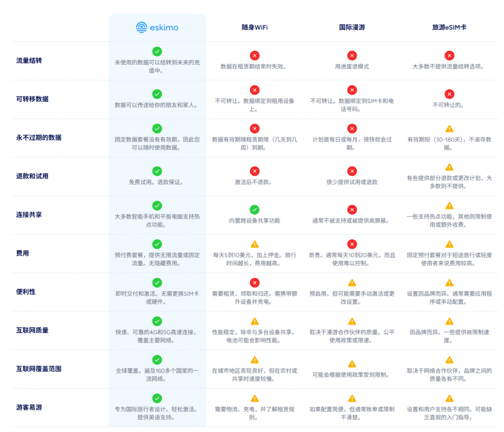Click the 退款和试用 row label
Image resolution: width=504 pixels, height=432 pixels.
[32, 176]
